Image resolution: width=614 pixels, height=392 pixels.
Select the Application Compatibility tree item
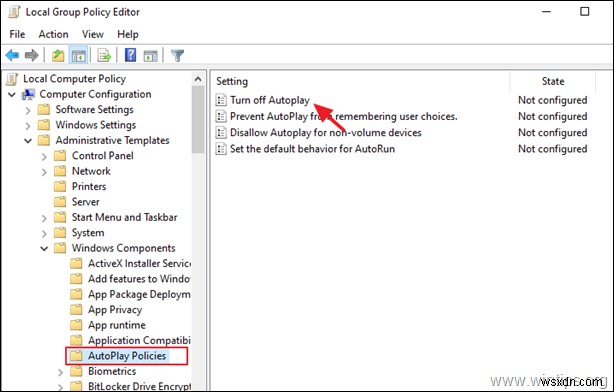pos(139,340)
